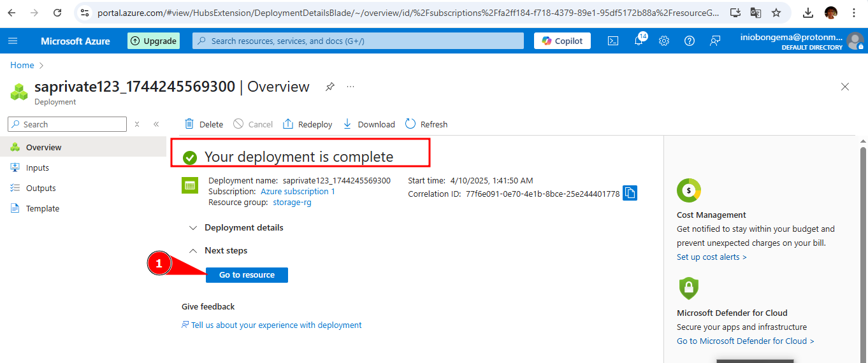Screen dimensions: 868x363
Task: Collapse the left sidebar menu
Action: point(156,124)
